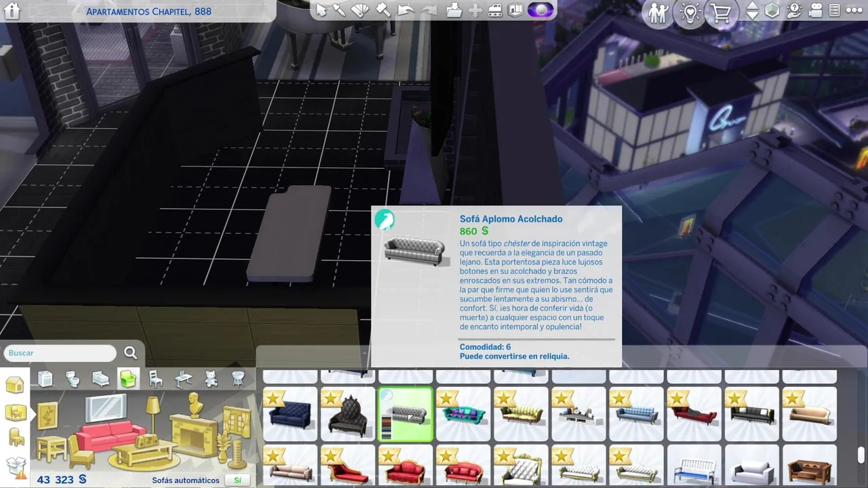Image resolution: width=868 pixels, height=488 pixels.
Task: Undo the last build action
Action: (x=406, y=10)
